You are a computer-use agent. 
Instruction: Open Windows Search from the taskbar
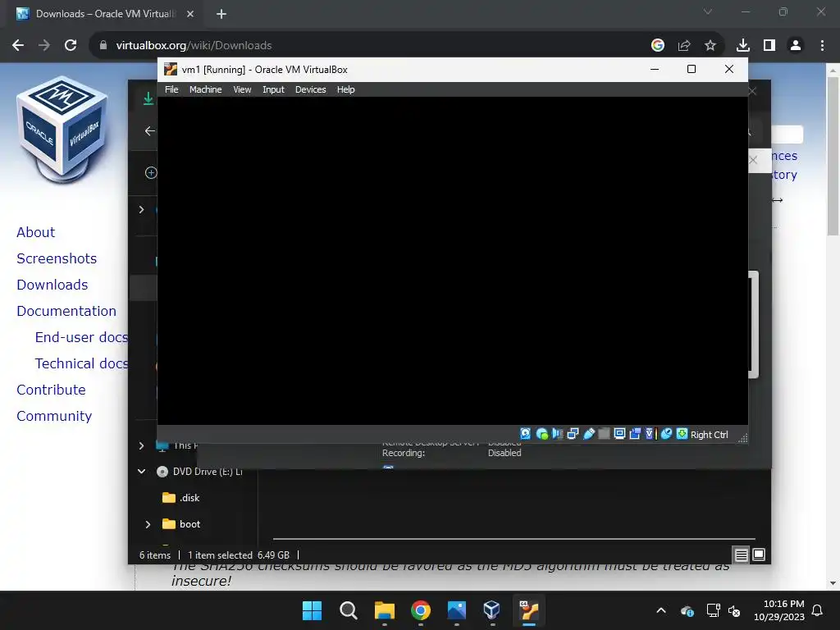pyautogui.click(x=348, y=610)
